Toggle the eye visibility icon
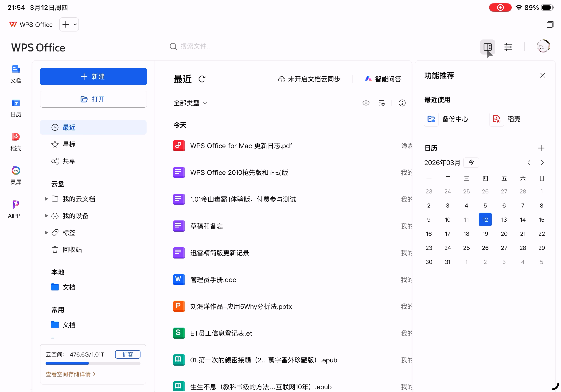This screenshot has height=392, width=561. point(366,103)
